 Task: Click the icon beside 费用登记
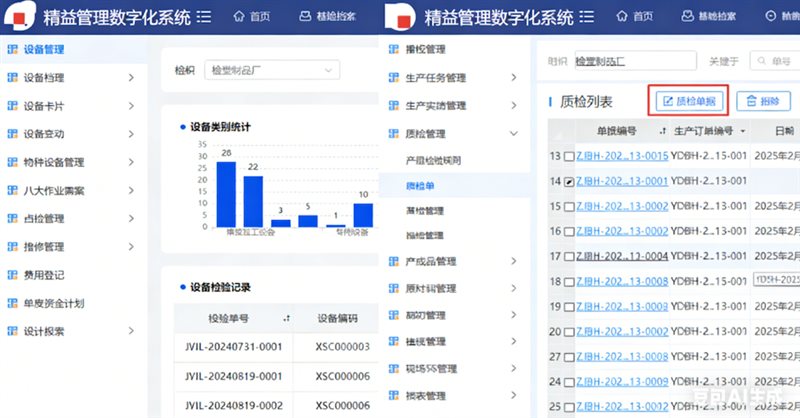pos(12,275)
